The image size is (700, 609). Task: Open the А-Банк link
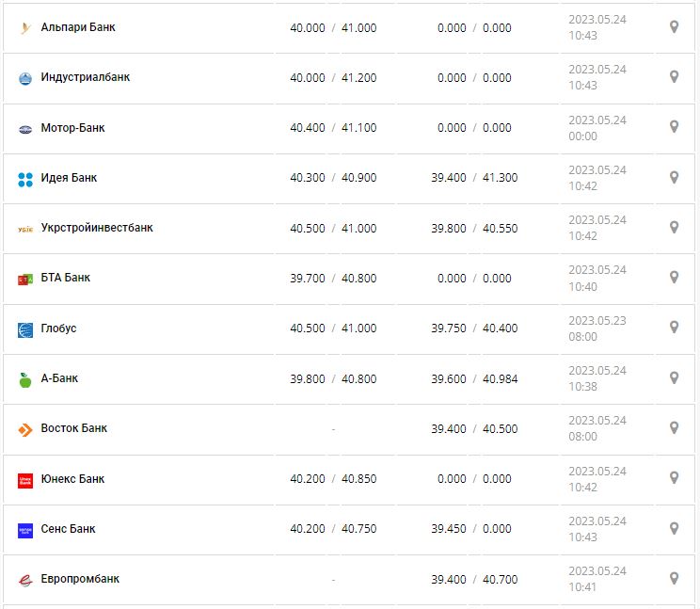(x=59, y=378)
